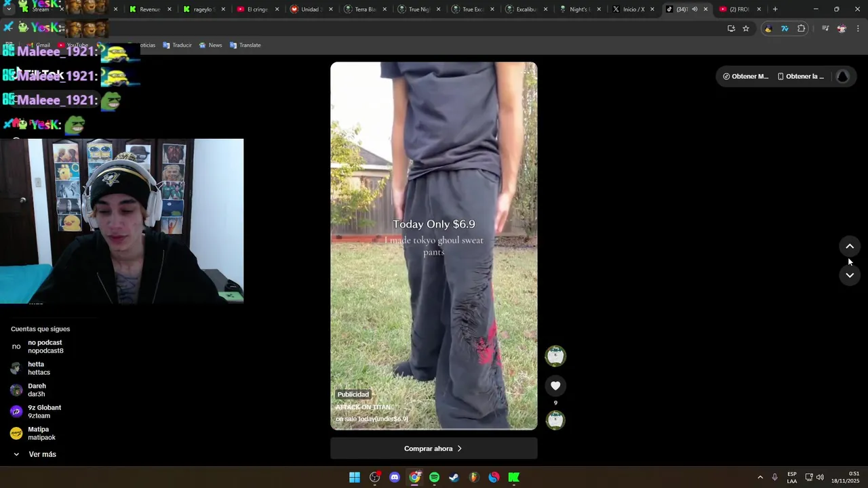Click the taskbar network icon
This screenshot has height=488, width=868.
(x=808, y=477)
